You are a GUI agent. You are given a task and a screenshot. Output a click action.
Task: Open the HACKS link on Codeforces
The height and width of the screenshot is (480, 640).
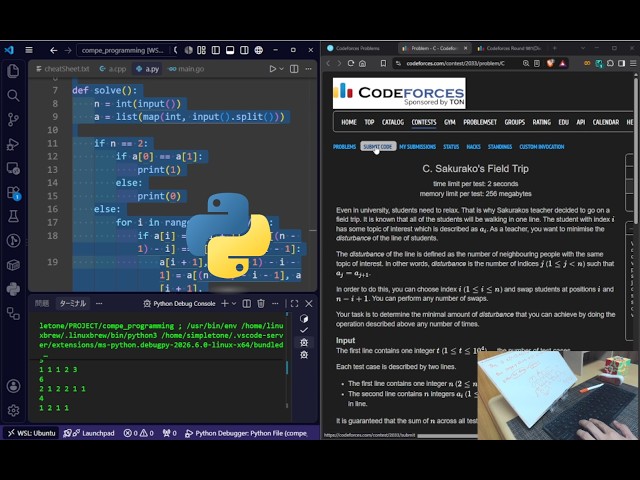tap(473, 147)
